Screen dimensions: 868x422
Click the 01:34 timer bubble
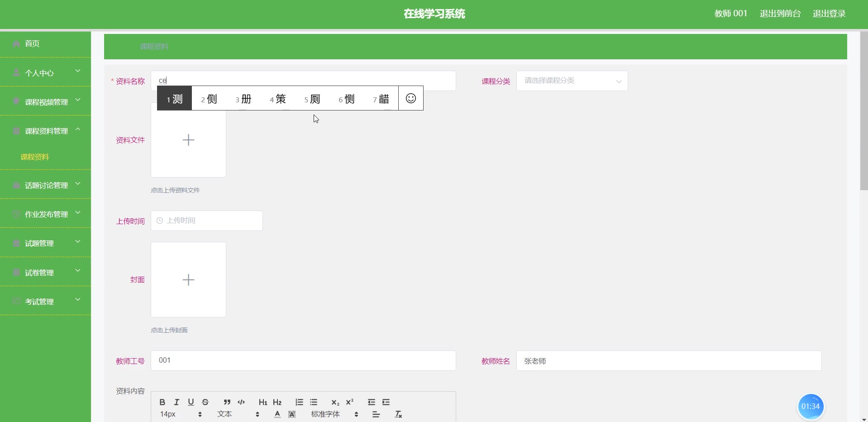click(811, 406)
